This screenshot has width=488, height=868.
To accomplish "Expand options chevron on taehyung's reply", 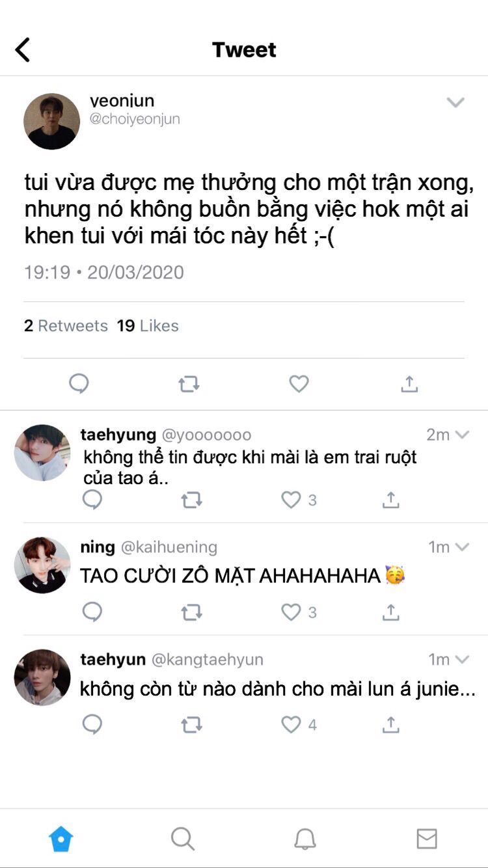I will click(463, 435).
